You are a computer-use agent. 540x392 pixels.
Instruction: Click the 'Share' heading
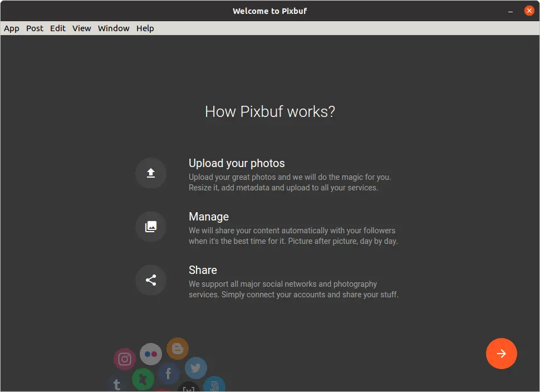203,270
